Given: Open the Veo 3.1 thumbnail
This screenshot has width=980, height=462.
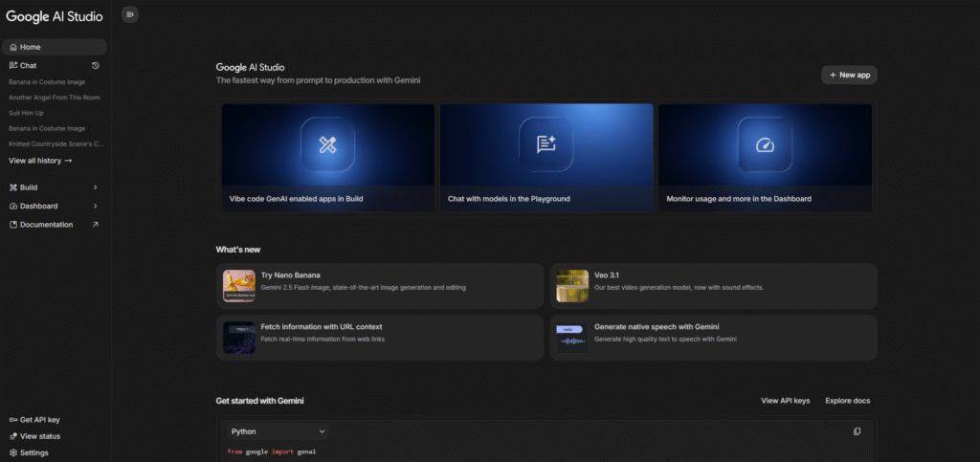Looking at the screenshot, I should pyautogui.click(x=571, y=285).
